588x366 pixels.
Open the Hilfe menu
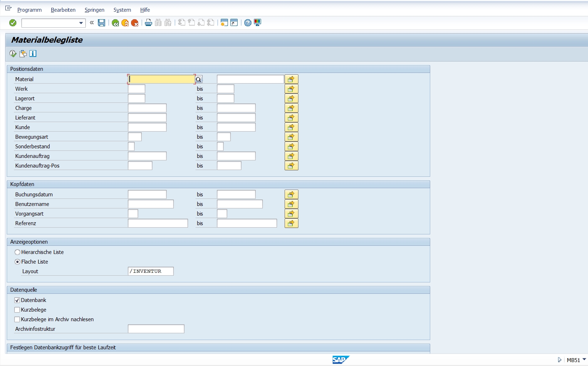tap(145, 10)
